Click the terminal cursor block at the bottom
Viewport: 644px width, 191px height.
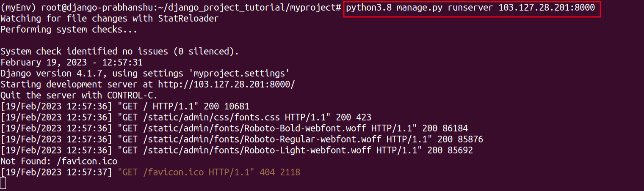pyautogui.click(x=3, y=183)
